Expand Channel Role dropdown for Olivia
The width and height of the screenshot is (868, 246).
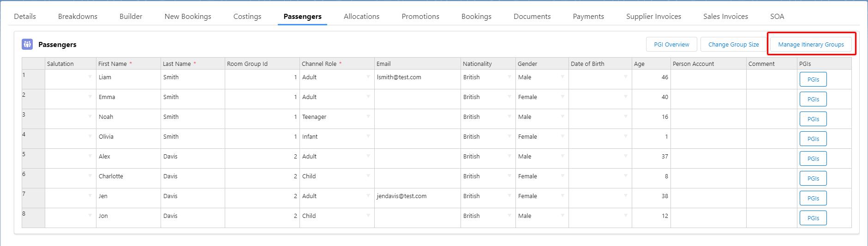click(x=368, y=136)
